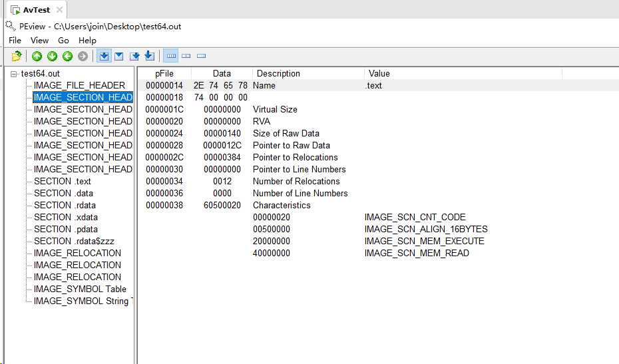Screen dimensions: 619x364
Task: Select the Name row at 00000014
Action: (x=379, y=85)
